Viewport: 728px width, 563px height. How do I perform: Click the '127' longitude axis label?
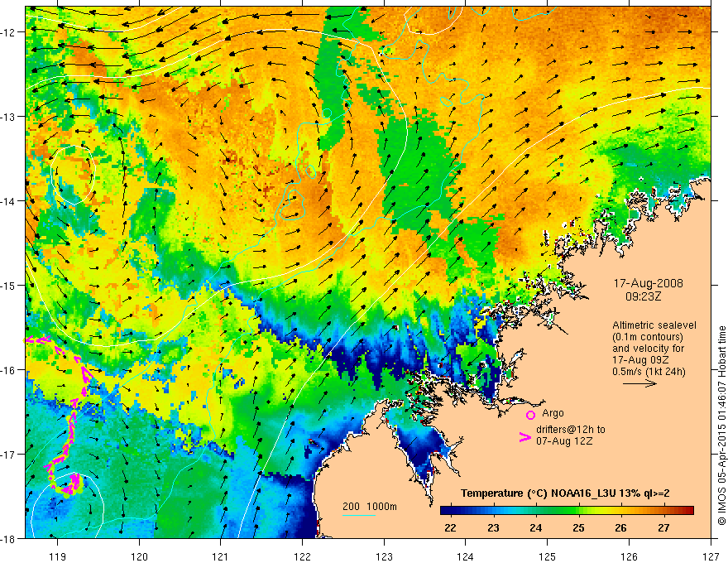(711, 556)
